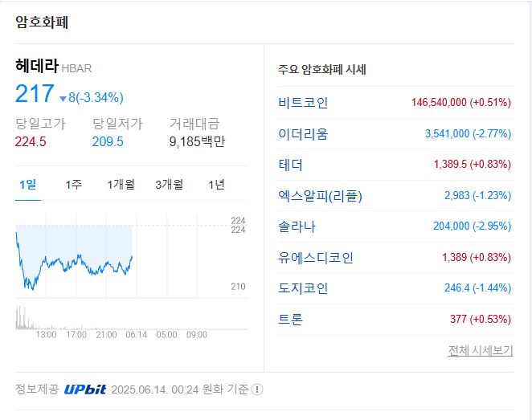
Task: Click the Solana price 204,000 (-2.95%)
Action: (x=473, y=226)
